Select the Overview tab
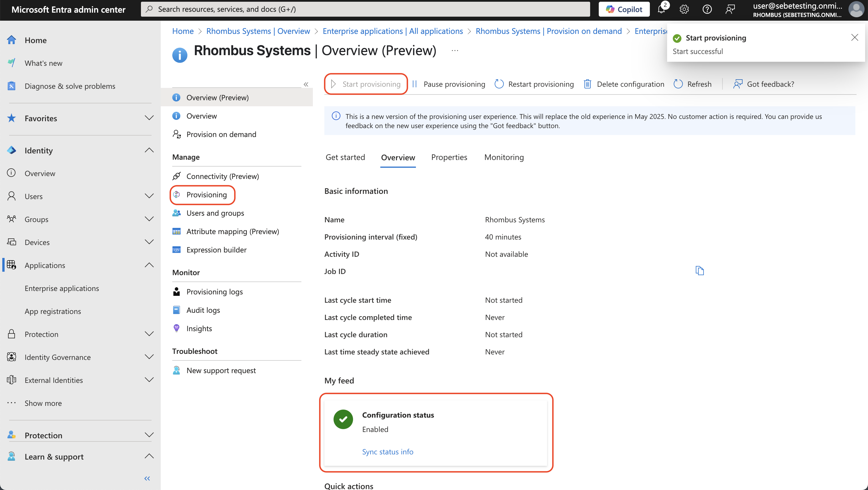Screen dimensions: 868x490 coord(398,157)
